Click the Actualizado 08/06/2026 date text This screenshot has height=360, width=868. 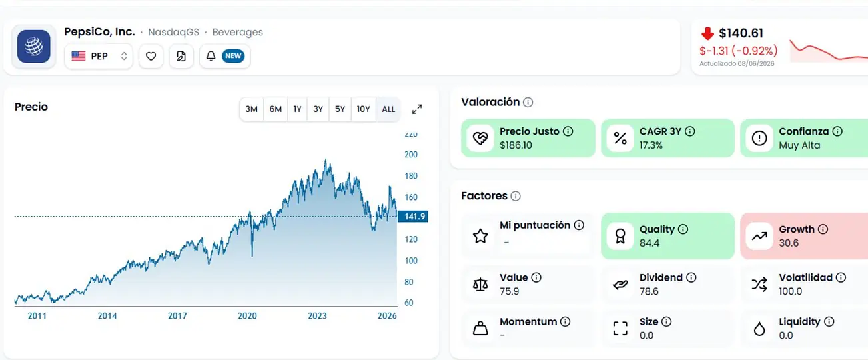[x=737, y=64]
